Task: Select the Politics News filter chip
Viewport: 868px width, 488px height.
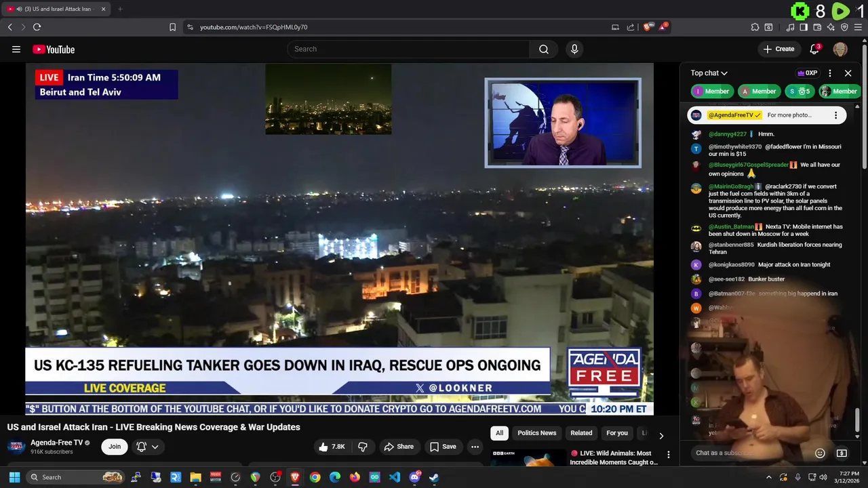Action: pos(536,433)
